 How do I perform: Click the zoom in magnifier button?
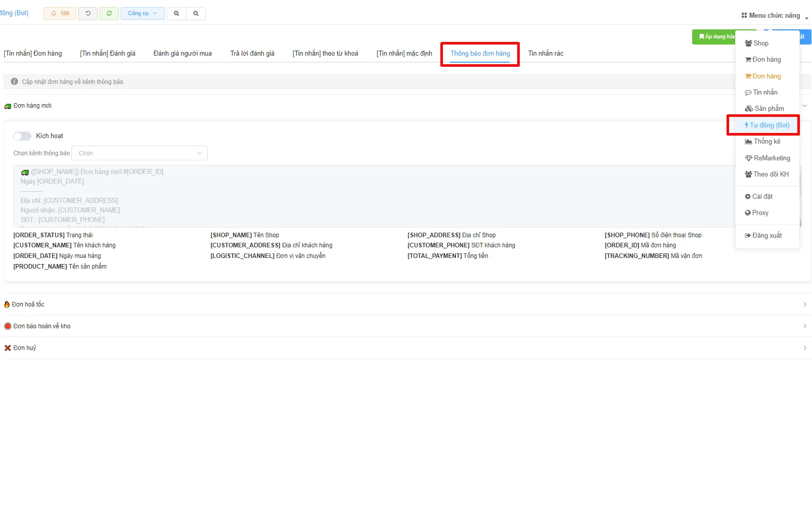coord(176,13)
